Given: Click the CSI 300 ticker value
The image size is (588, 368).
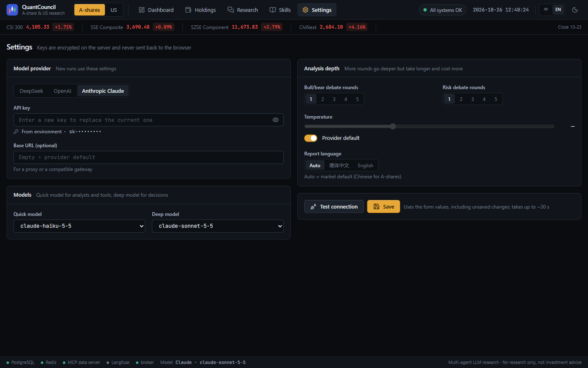Looking at the screenshot, I should pyautogui.click(x=38, y=27).
